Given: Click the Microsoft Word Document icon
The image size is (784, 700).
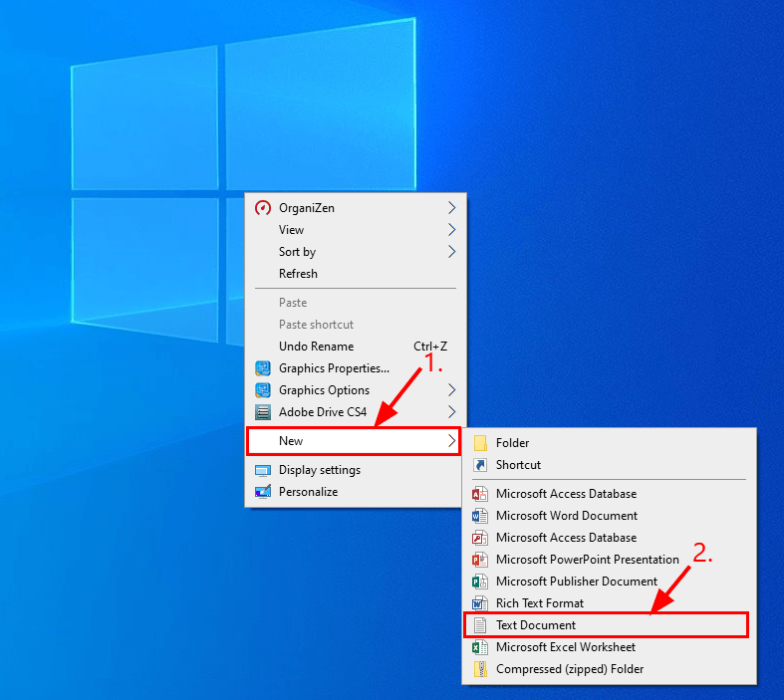Looking at the screenshot, I should [x=480, y=516].
